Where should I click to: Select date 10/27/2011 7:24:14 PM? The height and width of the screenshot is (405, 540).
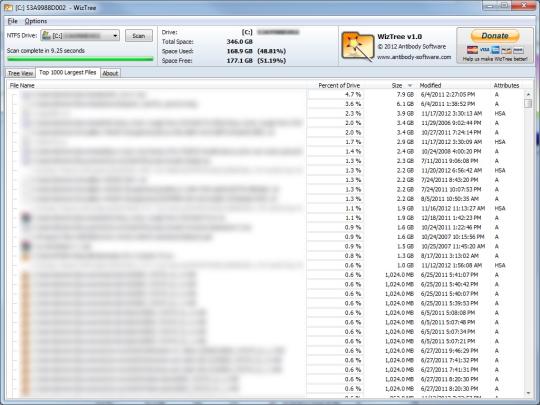[451, 133]
